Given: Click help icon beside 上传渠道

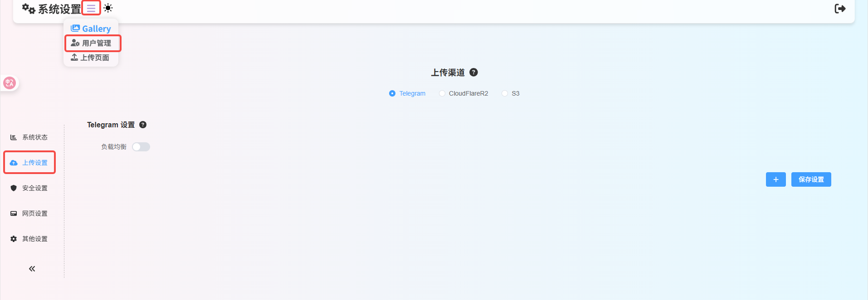Looking at the screenshot, I should pyautogui.click(x=473, y=73).
